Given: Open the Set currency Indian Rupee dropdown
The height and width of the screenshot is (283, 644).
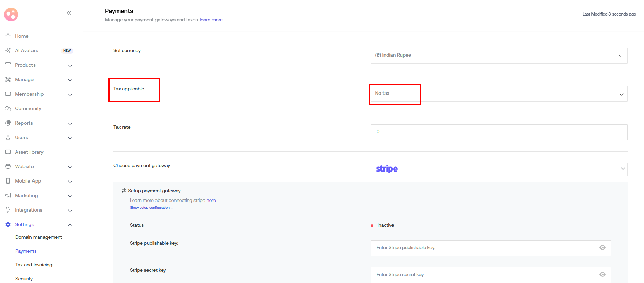Looking at the screenshot, I should click(x=499, y=56).
